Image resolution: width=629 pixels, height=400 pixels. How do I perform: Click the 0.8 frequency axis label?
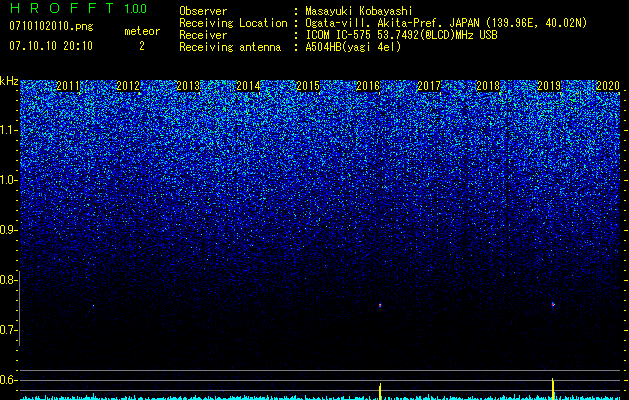7,280
